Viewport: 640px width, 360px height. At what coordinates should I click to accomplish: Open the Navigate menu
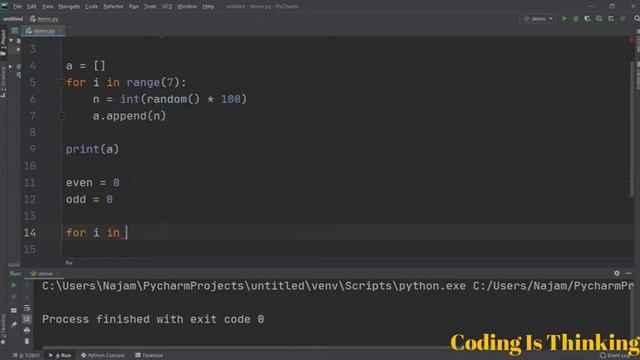coord(69,7)
